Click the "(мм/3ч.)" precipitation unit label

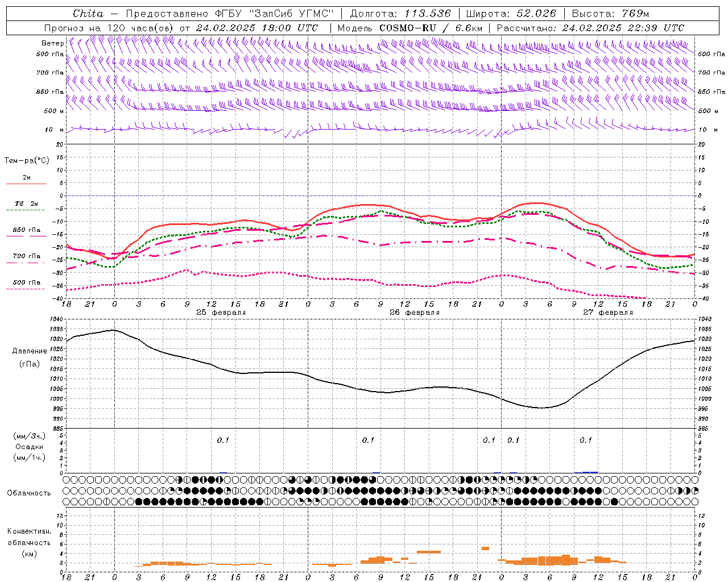point(30,436)
